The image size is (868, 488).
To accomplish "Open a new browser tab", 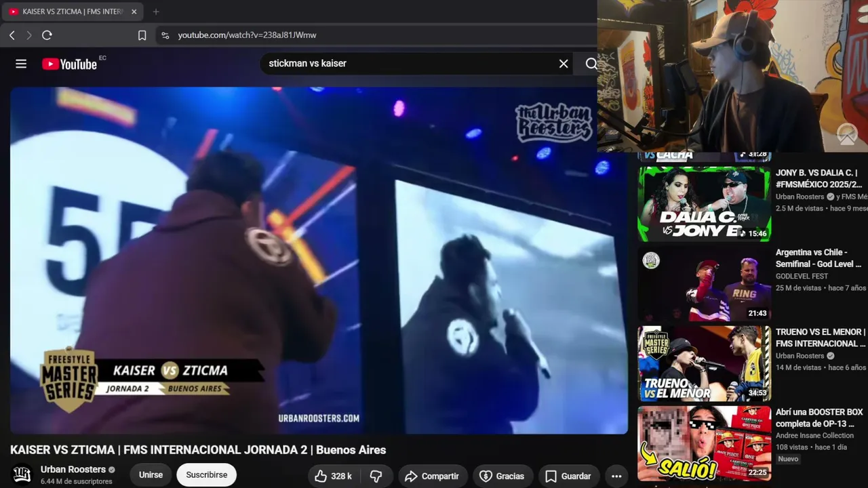I will (x=156, y=12).
